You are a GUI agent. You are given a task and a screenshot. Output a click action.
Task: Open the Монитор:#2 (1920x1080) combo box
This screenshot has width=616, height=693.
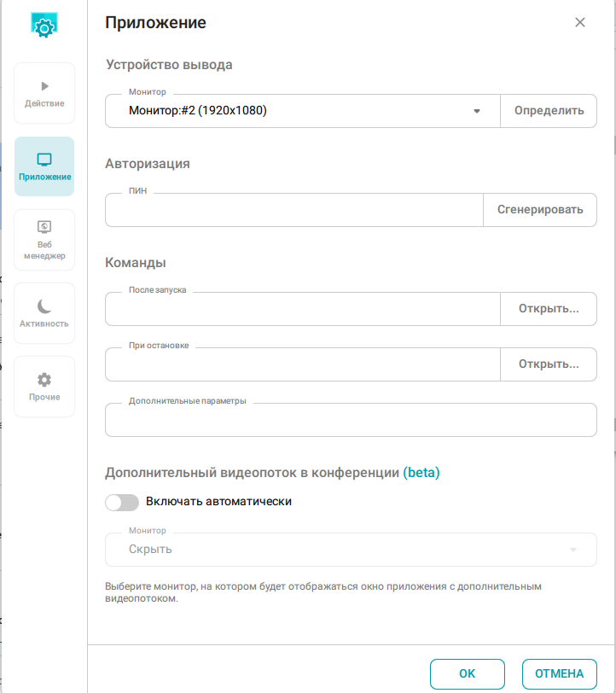tap(303, 111)
